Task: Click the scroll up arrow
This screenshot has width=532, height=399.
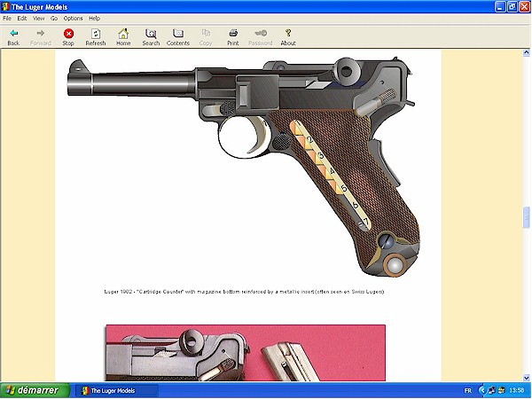Action: tap(526, 52)
